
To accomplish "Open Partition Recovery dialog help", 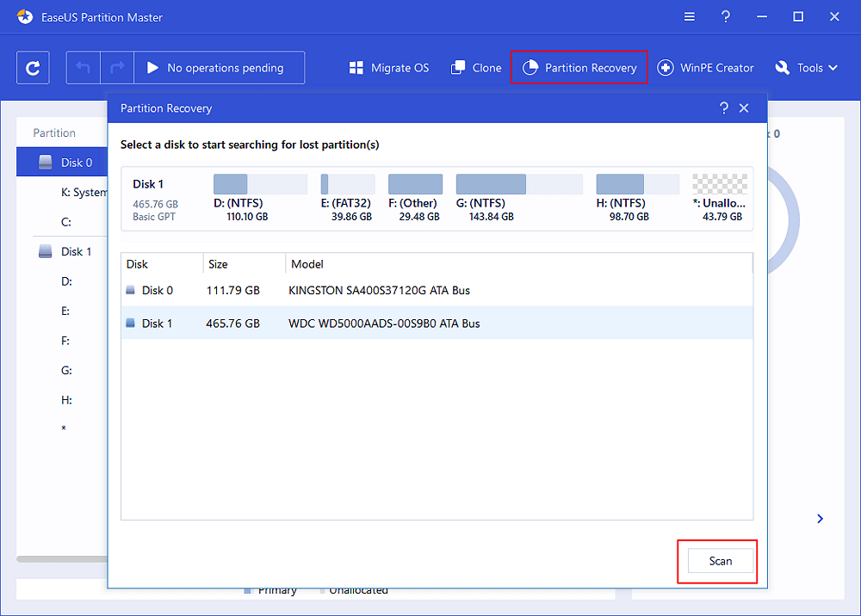I will pyautogui.click(x=724, y=108).
